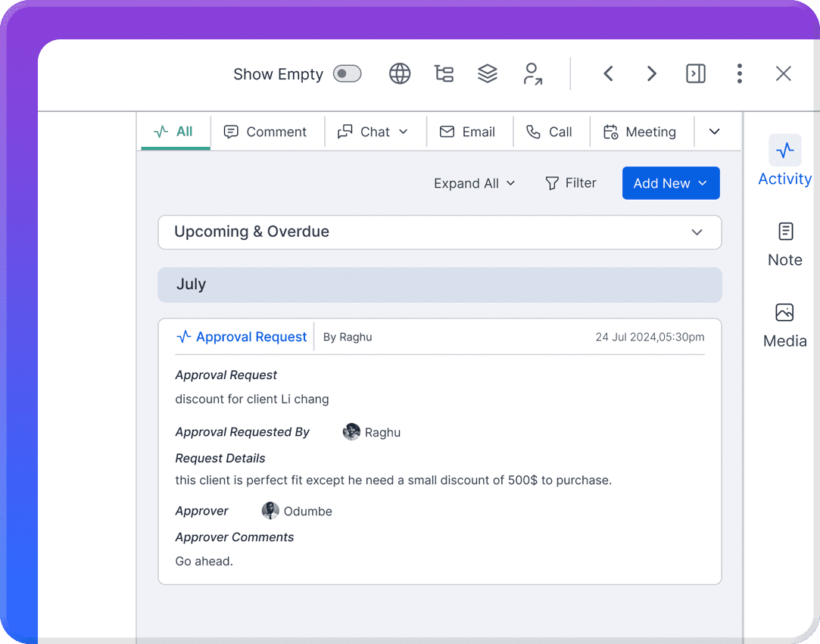The height and width of the screenshot is (644, 820).
Task: Click Odumbe's approver avatar
Action: tap(270, 511)
